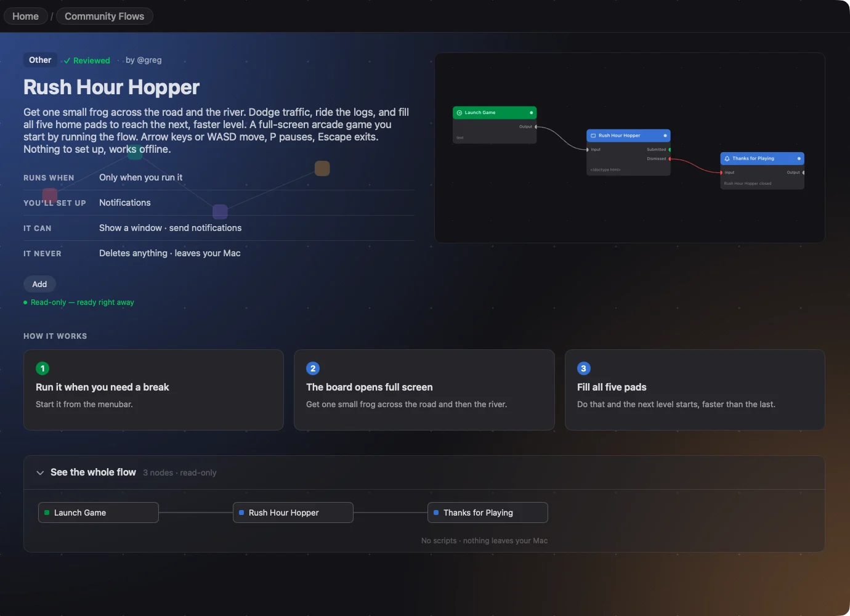Screen dimensions: 850x616
Task: Click the Add button
Action: (39, 284)
